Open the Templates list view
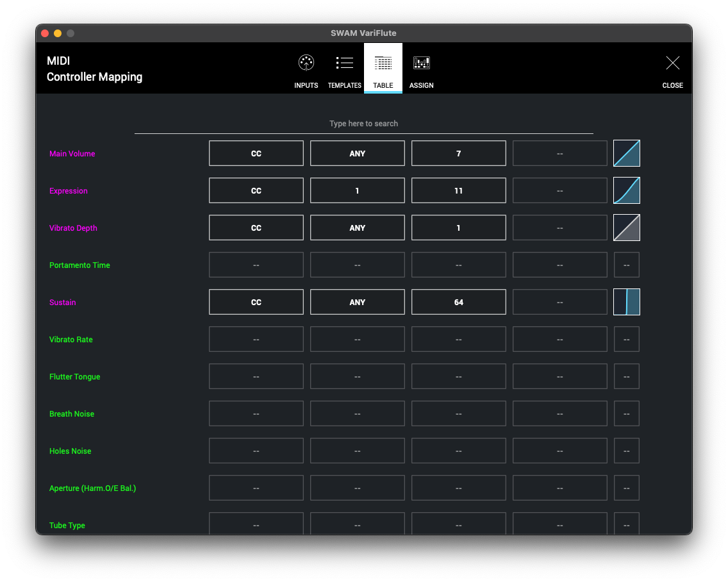 345,70
